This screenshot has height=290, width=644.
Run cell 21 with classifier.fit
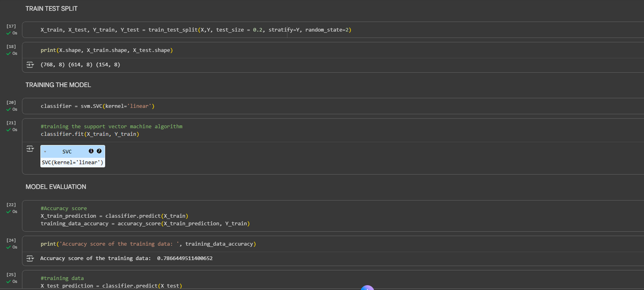[x=11, y=123]
